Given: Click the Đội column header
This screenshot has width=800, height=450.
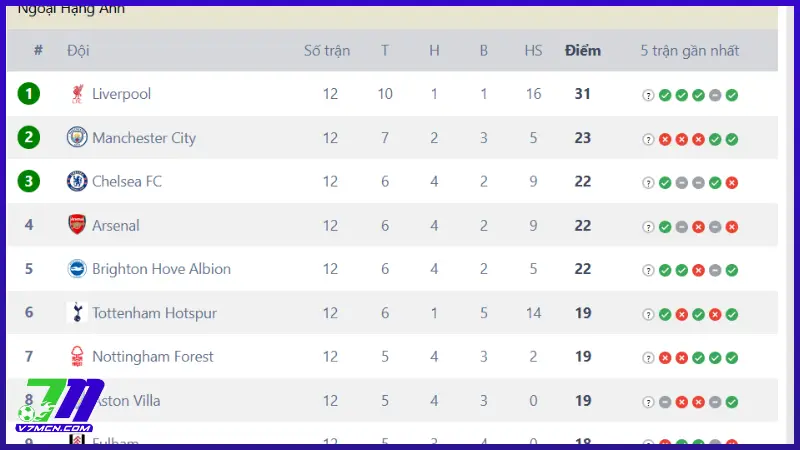Looking at the screenshot, I should (x=78, y=50).
